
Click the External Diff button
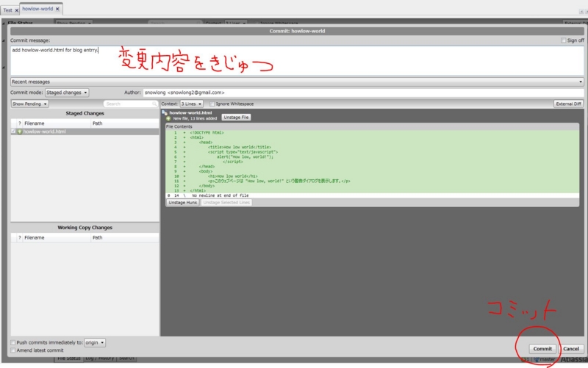(x=568, y=104)
